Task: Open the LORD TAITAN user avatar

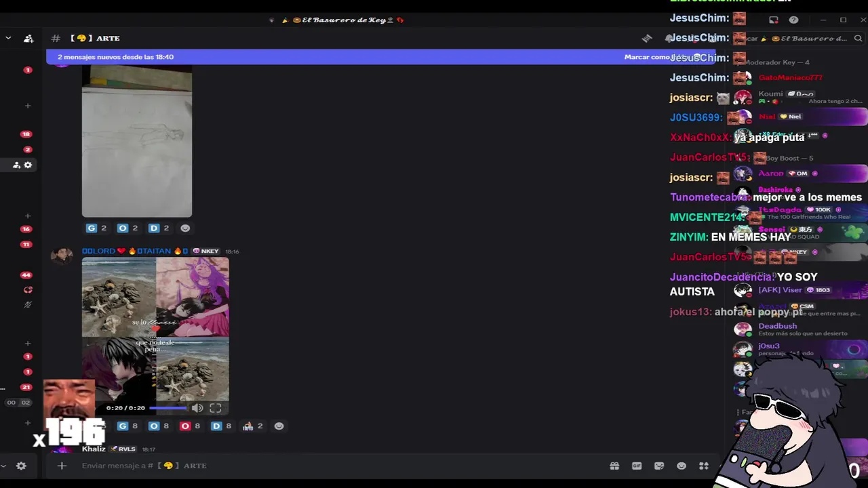Action: 62,257
